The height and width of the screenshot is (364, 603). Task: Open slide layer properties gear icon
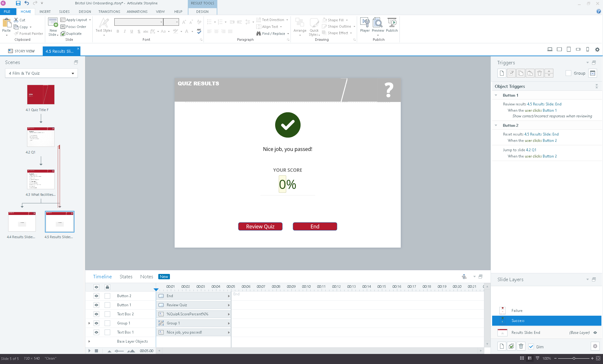(595, 346)
